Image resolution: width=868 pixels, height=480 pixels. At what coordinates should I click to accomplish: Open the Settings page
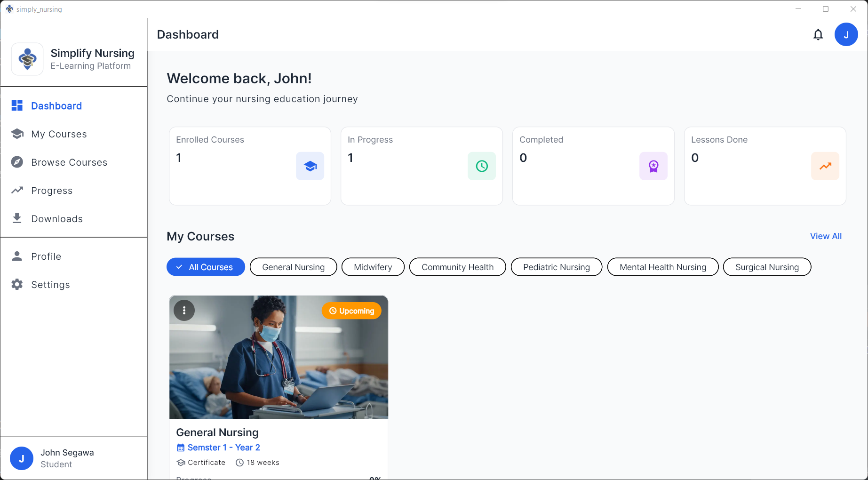coord(50,285)
